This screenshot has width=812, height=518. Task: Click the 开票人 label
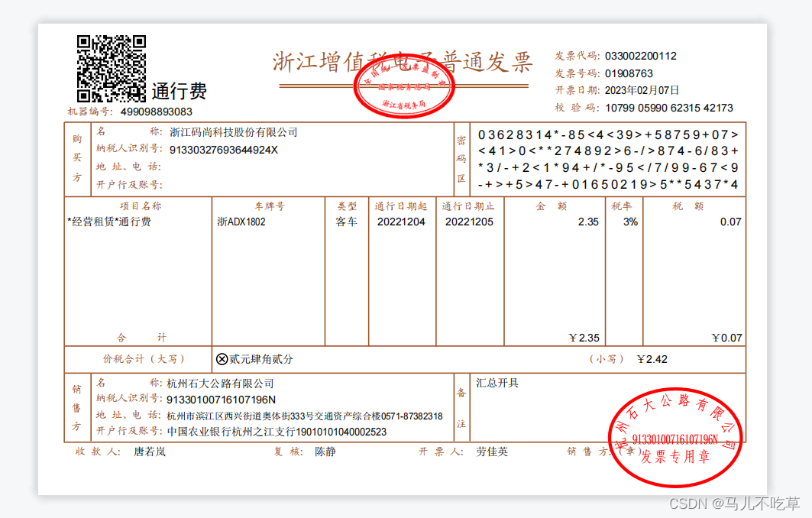441,452
